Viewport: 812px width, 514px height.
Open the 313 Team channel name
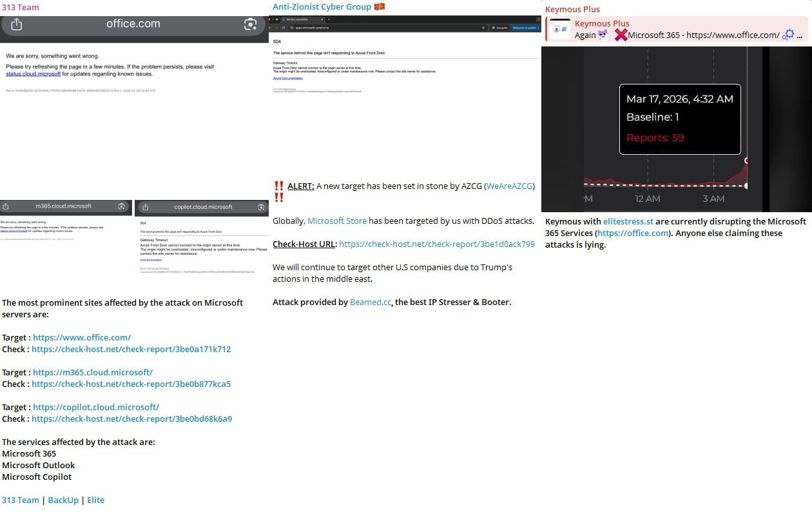(21, 7)
